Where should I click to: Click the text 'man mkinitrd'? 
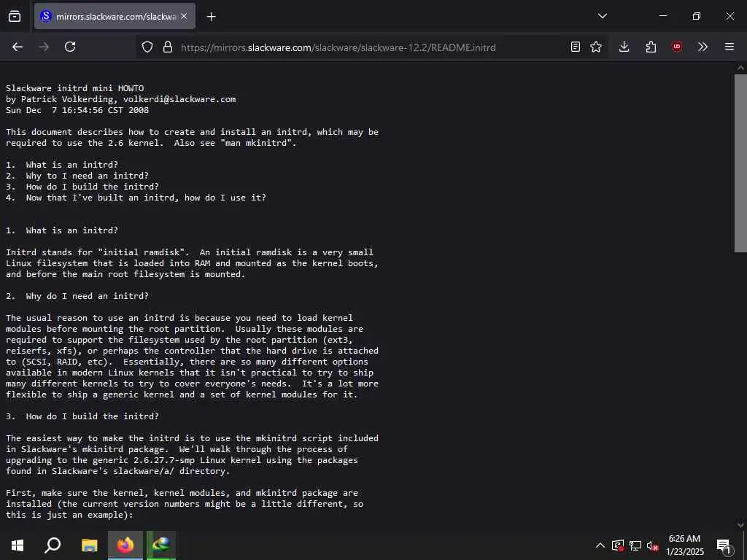pos(256,143)
